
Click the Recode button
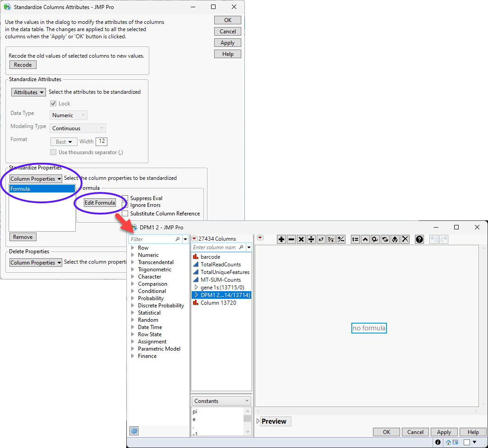(23, 65)
